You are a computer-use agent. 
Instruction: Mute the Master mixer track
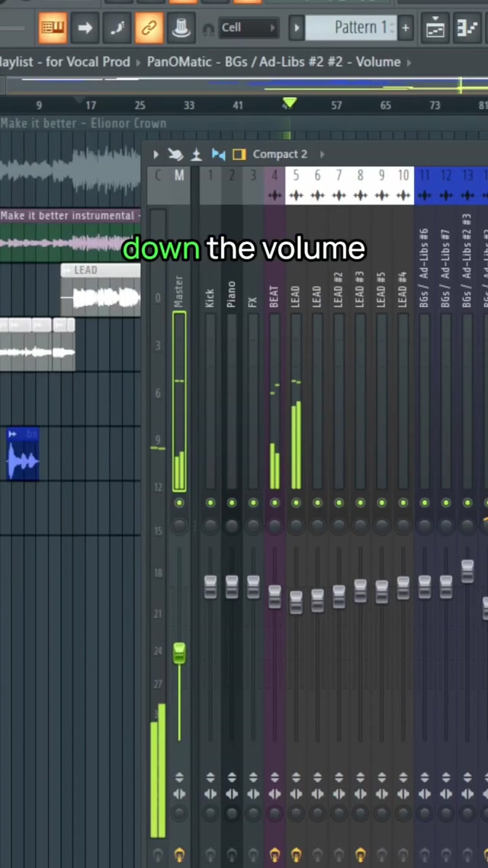(x=179, y=503)
